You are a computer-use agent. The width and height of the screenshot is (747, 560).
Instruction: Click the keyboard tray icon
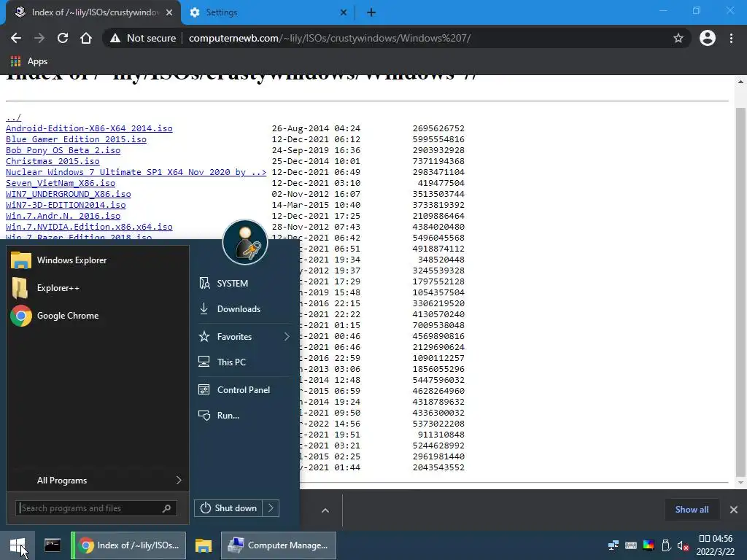pyautogui.click(x=631, y=545)
